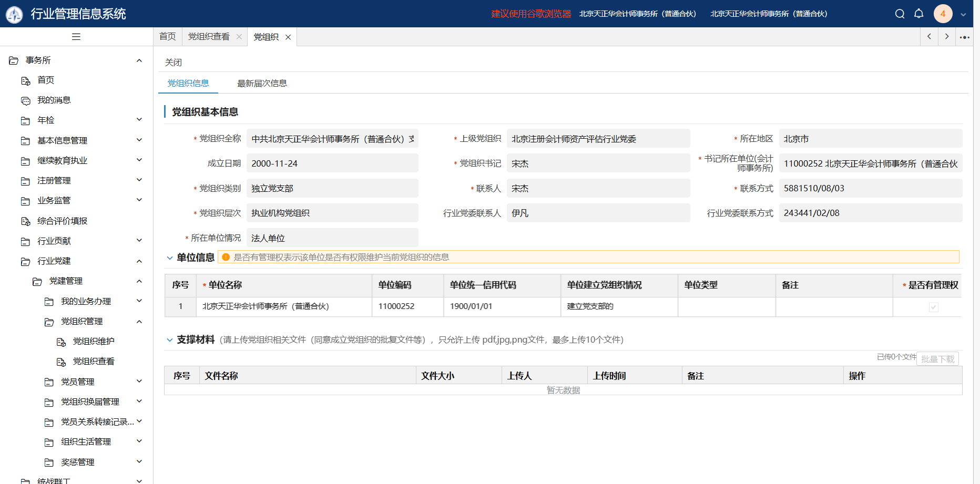Open 党组织维护 in the sidebar
Screen dimensions: 980x484
tap(93, 342)
